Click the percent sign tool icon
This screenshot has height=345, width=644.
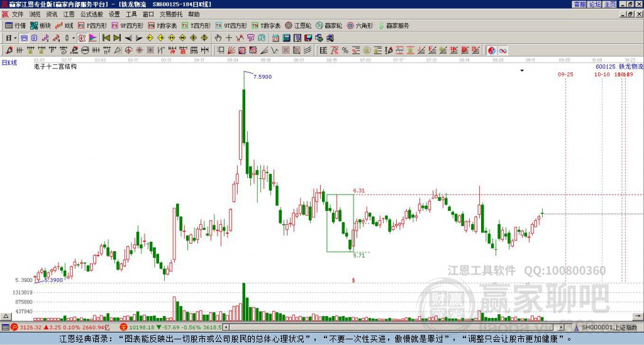tap(345, 50)
